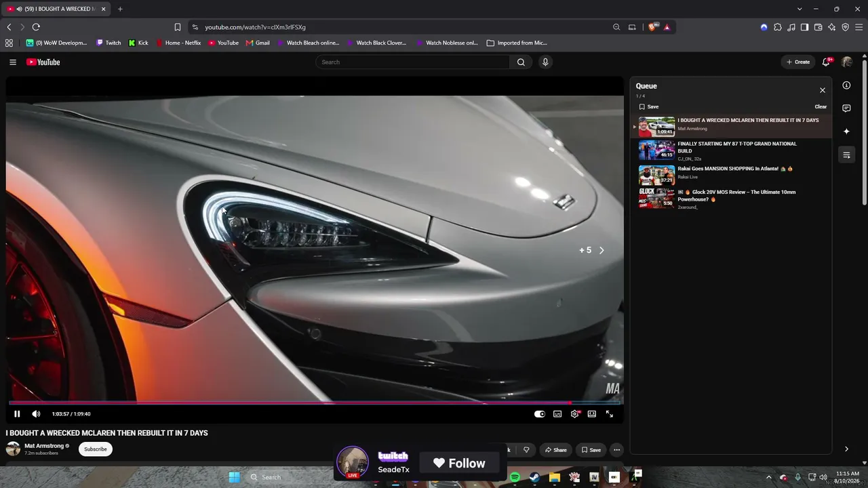Open the tab search dropdown arrow

tap(800, 9)
